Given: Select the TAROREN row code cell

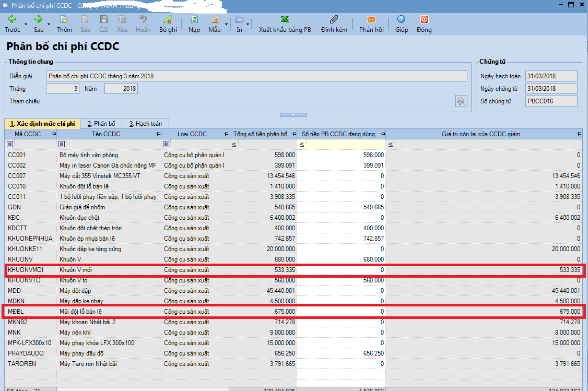Looking at the screenshot, I should [x=31, y=364].
